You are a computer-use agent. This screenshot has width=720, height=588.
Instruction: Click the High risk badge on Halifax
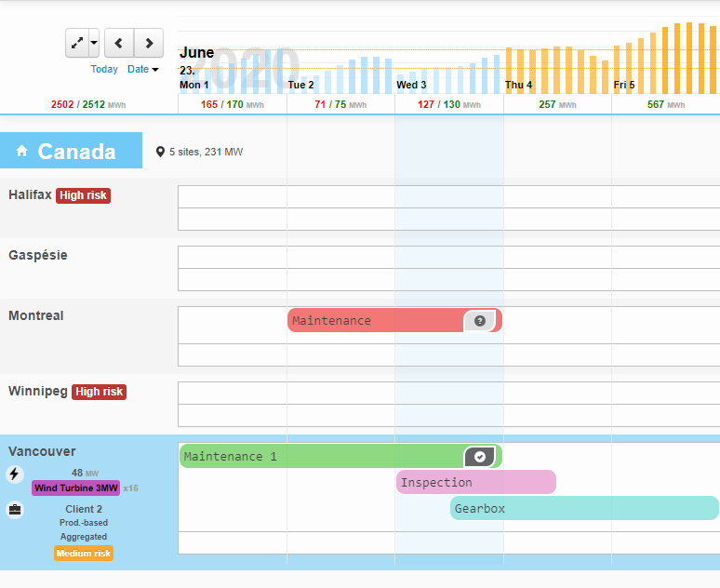point(83,195)
